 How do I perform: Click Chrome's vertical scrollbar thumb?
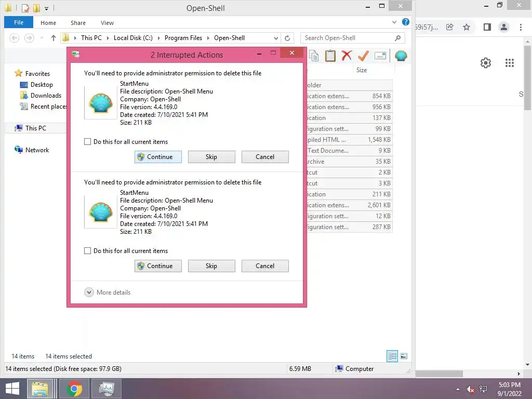coord(527,78)
